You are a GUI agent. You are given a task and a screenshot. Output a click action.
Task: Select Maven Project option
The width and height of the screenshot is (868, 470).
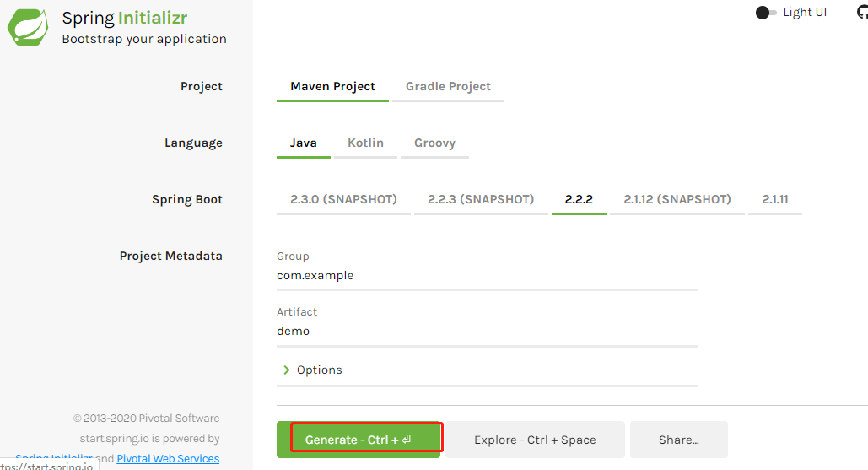point(332,87)
